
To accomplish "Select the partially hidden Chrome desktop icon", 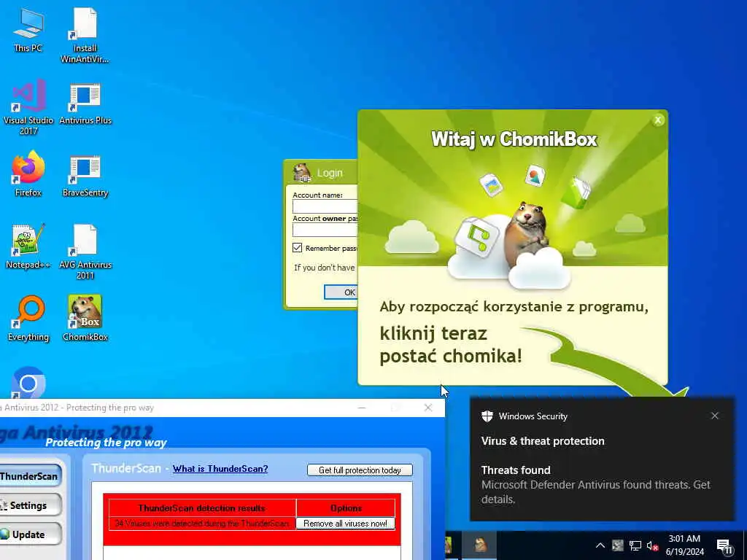I will tap(28, 382).
